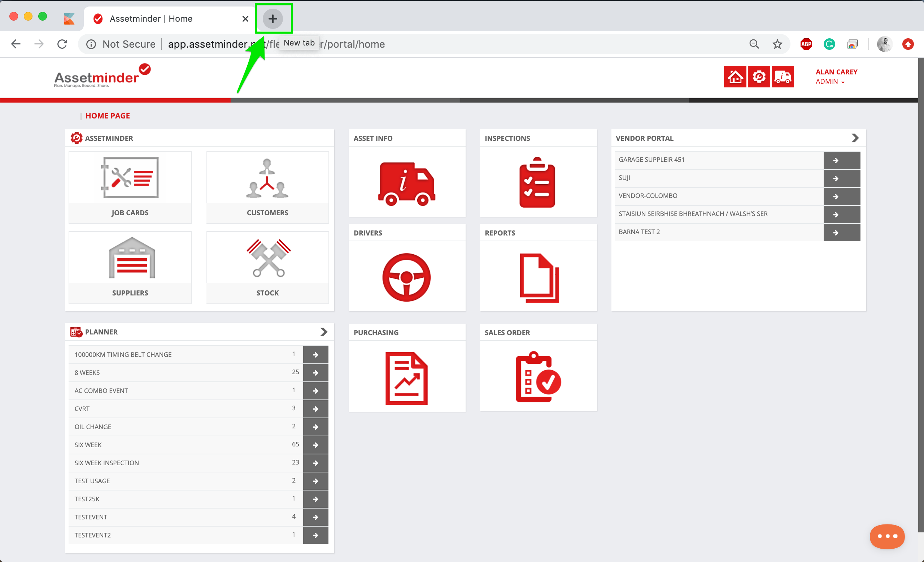This screenshot has width=924, height=562.
Task: Click the pinned Kantu tab icon
Action: pos(69,19)
